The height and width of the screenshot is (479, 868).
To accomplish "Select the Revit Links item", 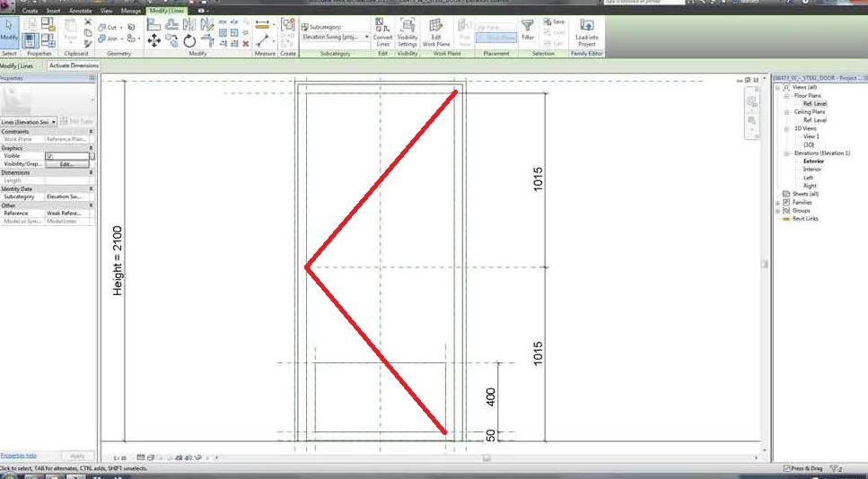I will [x=805, y=219].
